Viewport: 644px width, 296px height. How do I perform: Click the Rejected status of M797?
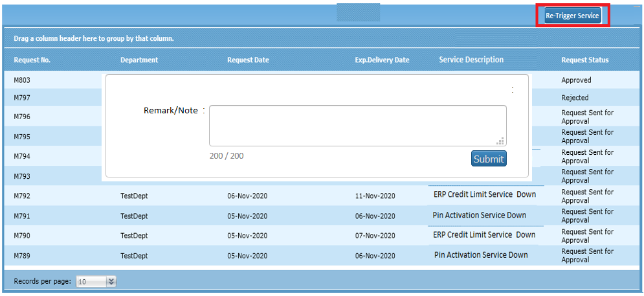575,98
